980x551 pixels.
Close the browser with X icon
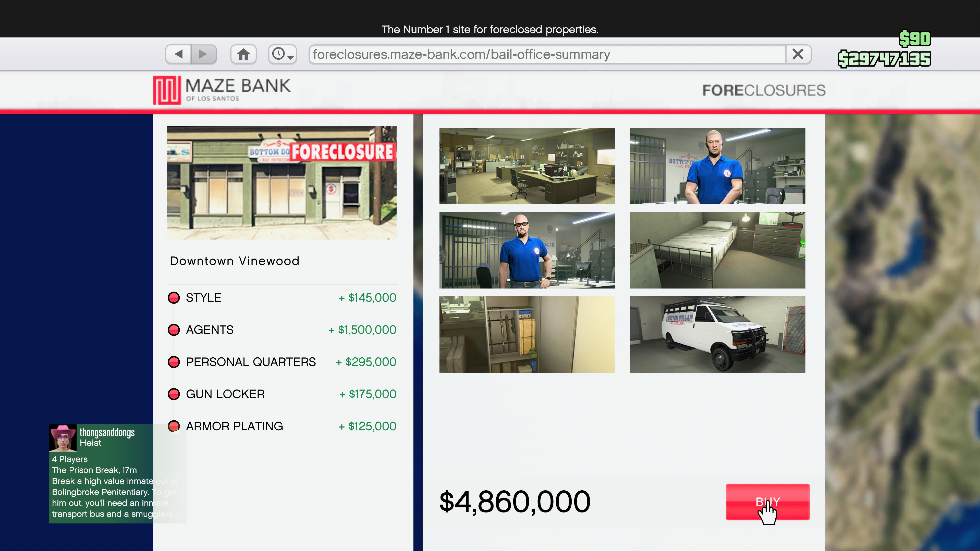(x=798, y=54)
